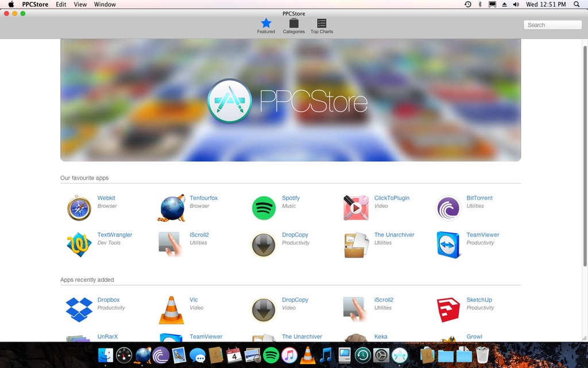This screenshot has width=588, height=368.
Task: Click the vertical scrollbar on the right
Action: tap(585, 156)
